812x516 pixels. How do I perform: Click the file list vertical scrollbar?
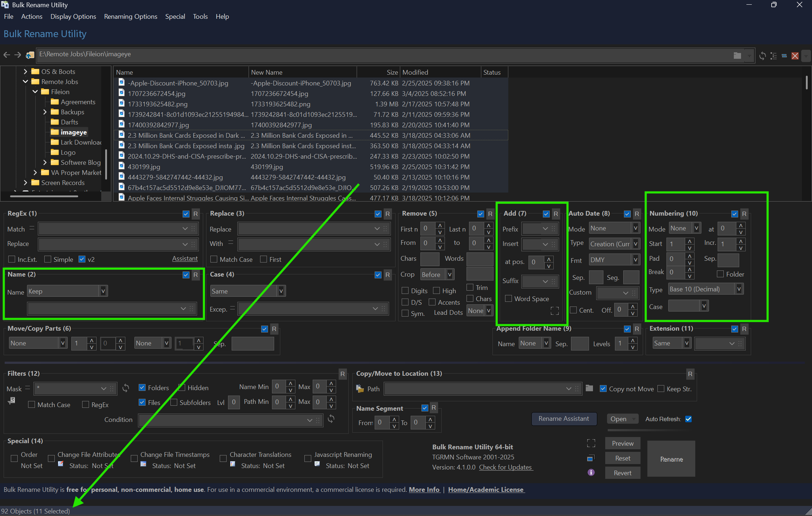click(806, 83)
